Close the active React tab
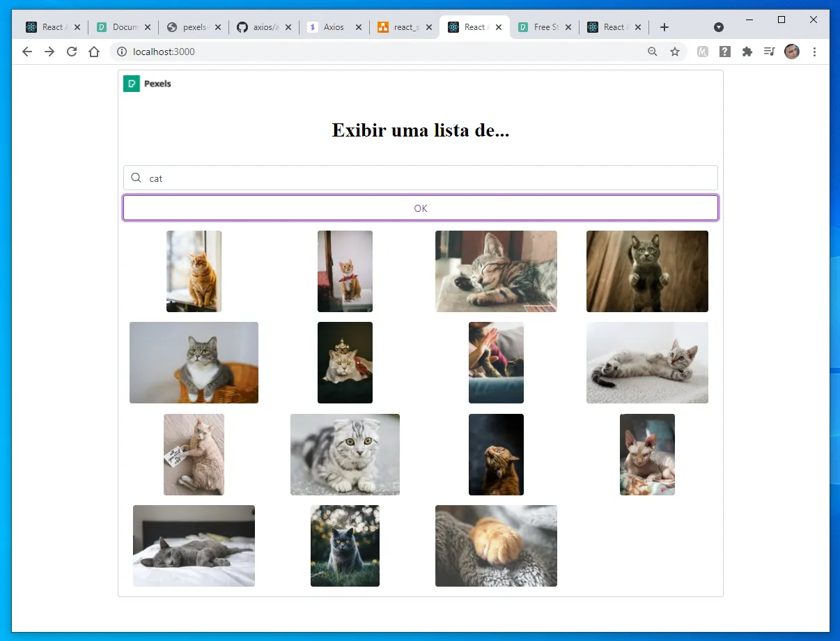 point(499,27)
